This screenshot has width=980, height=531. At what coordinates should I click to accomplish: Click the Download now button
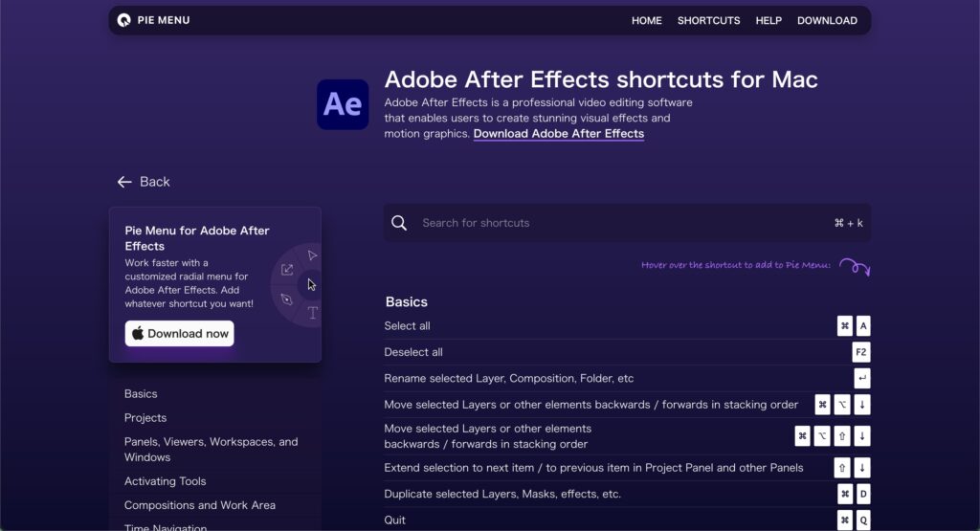(179, 334)
